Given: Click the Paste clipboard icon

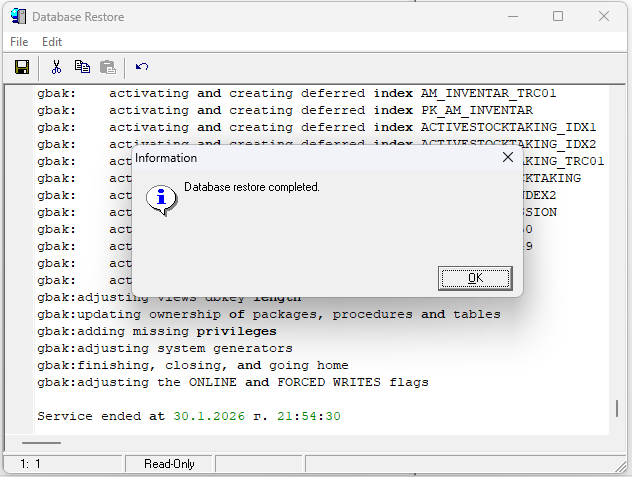Looking at the screenshot, I should pyautogui.click(x=107, y=67).
